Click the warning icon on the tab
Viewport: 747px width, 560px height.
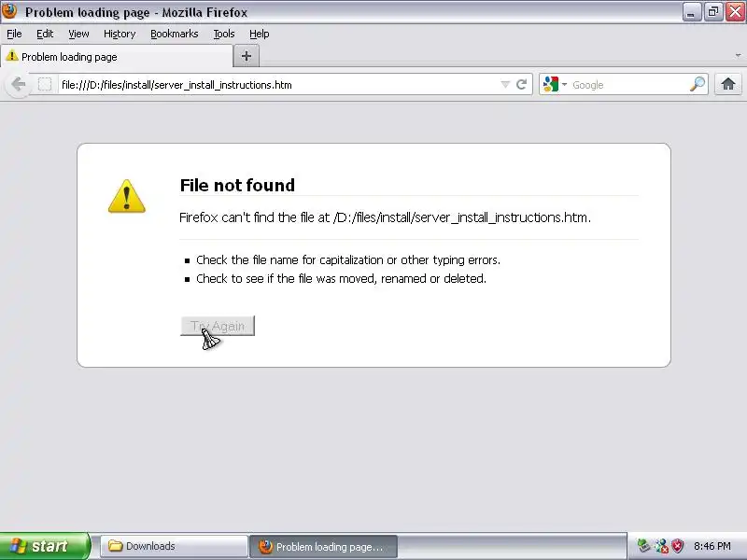tap(12, 56)
